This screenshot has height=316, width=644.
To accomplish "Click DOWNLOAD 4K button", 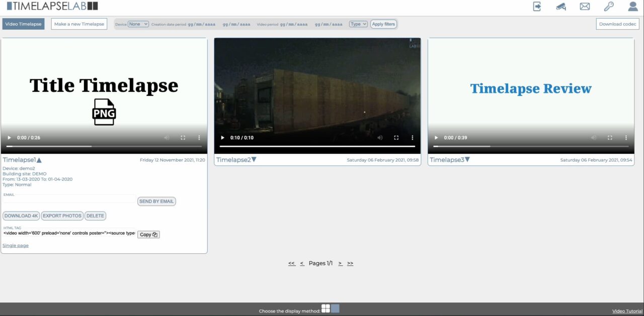I will coord(21,216).
